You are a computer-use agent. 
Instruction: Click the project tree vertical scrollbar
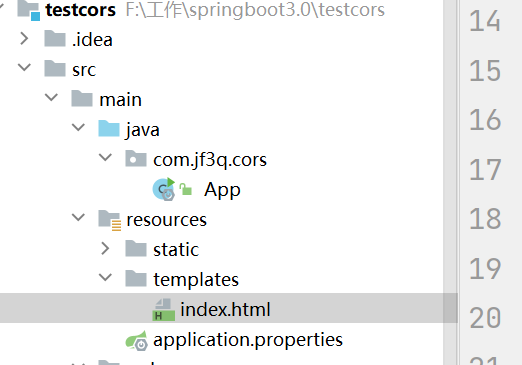click(450, 182)
